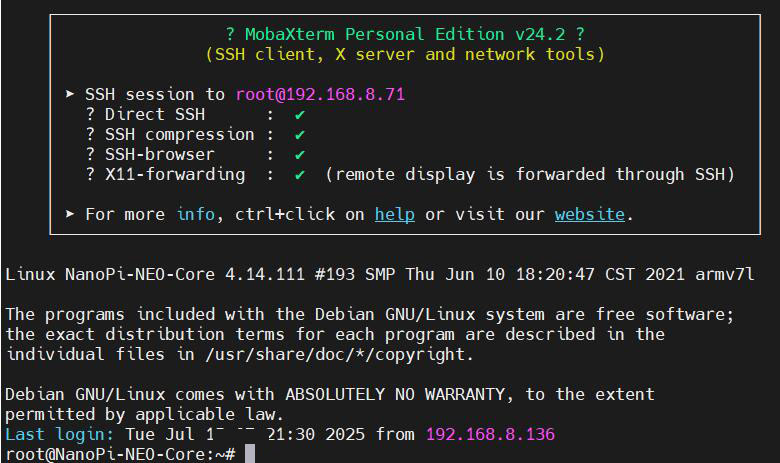This screenshot has height=463, width=780.
Task: Click the SSH compression checkmark
Action: tap(300, 135)
